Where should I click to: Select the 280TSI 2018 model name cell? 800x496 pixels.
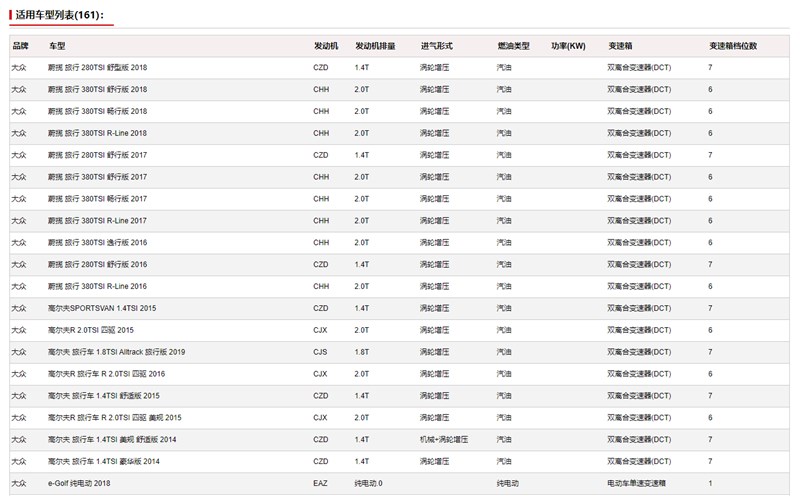pos(97,67)
